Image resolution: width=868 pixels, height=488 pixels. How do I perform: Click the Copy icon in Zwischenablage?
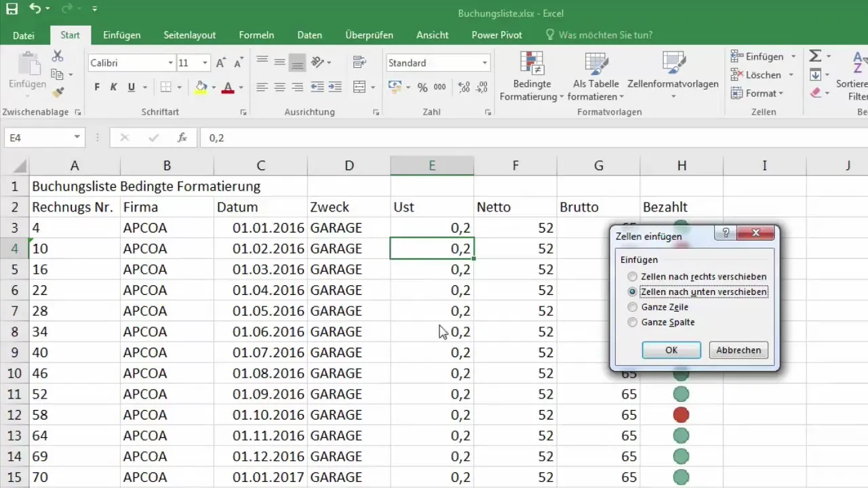pos(58,75)
